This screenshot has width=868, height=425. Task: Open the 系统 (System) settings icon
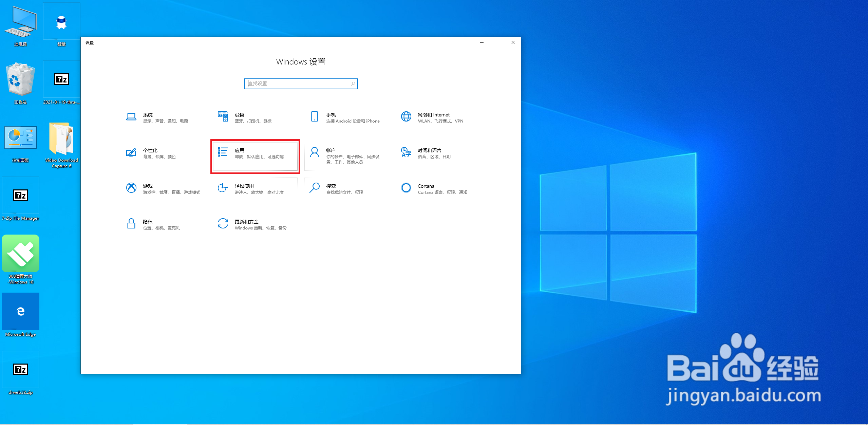tap(131, 117)
